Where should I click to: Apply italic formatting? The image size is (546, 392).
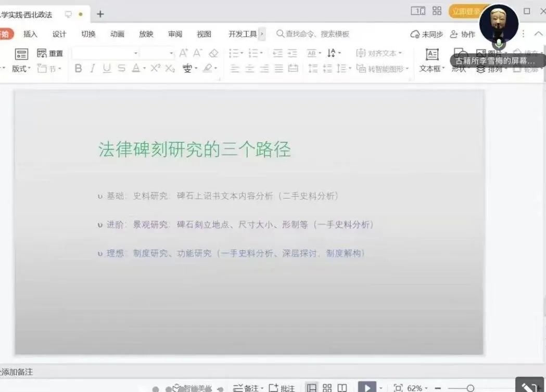[x=93, y=69]
